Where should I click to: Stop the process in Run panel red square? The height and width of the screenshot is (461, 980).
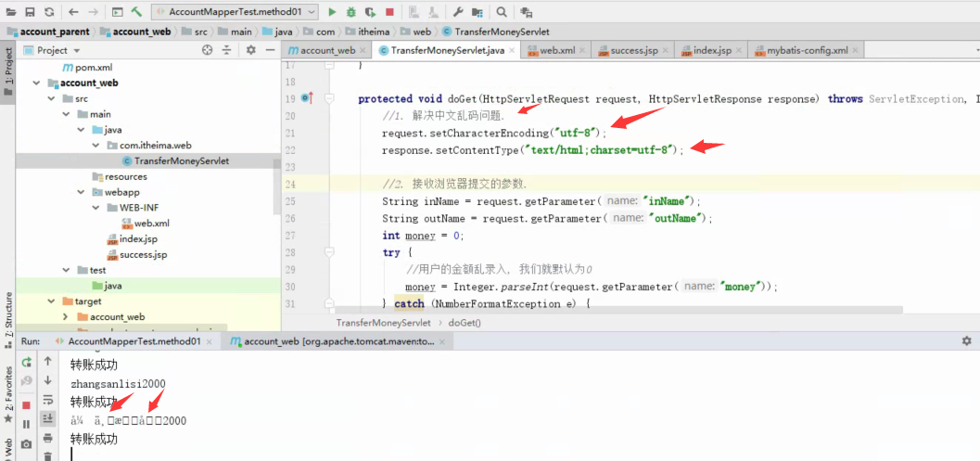tap(26, 405)
